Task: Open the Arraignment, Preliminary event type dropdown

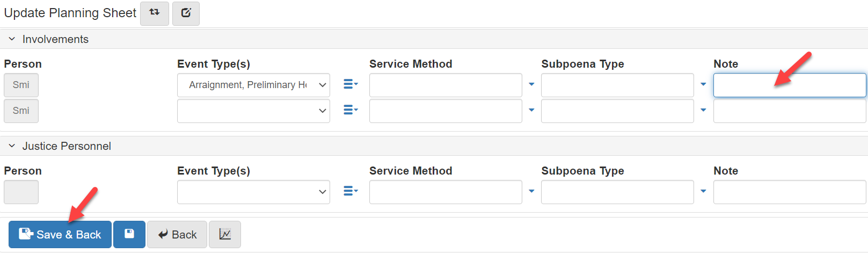Action: (253, 85)
